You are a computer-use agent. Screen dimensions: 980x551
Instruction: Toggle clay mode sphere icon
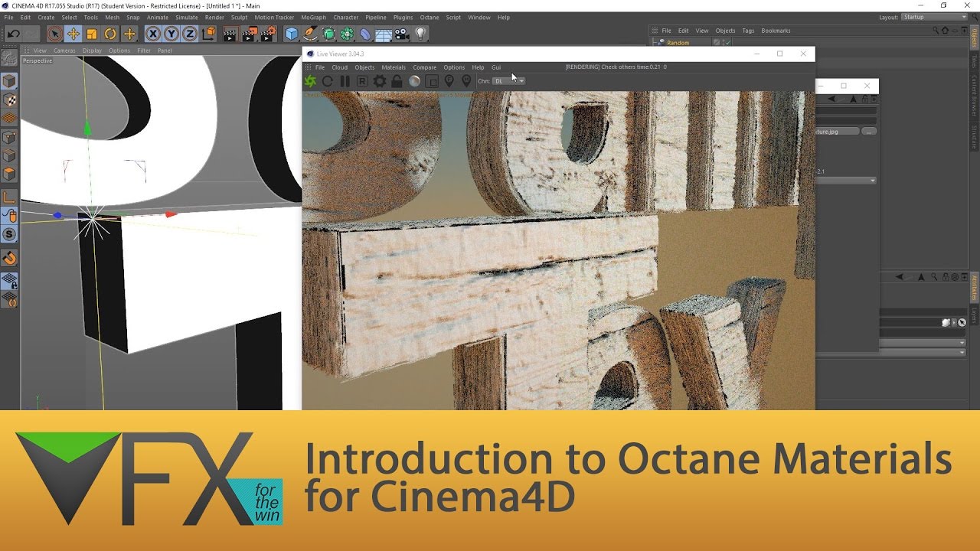414,81
